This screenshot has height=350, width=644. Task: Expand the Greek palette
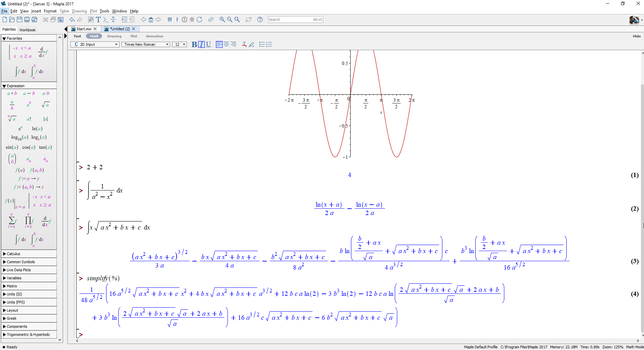(29, 318)
